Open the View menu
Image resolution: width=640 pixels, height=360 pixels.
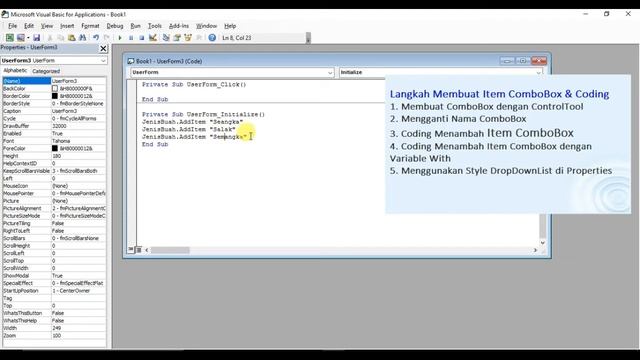(x=47, y=26)
